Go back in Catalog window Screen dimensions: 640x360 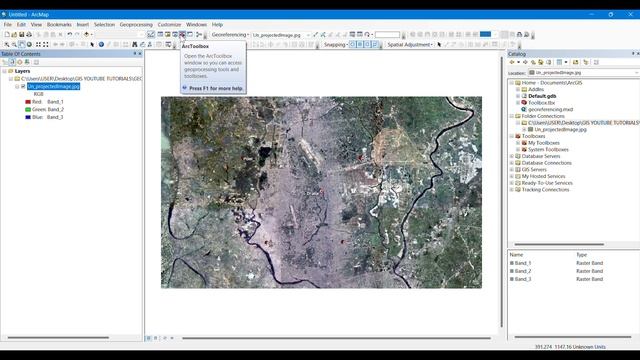(x=512, y=62)
